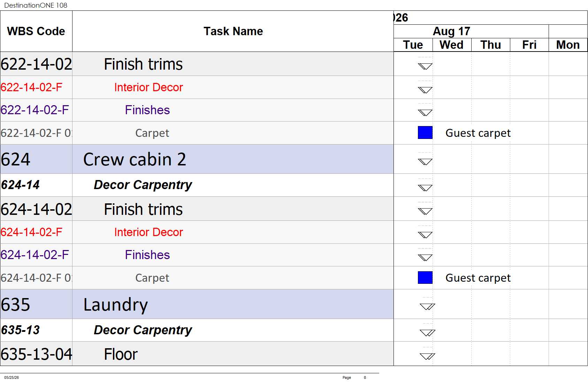The height and width of the screenshot is (382, 588).
Task: Click the Task Name column header
Action: point(233,31)
